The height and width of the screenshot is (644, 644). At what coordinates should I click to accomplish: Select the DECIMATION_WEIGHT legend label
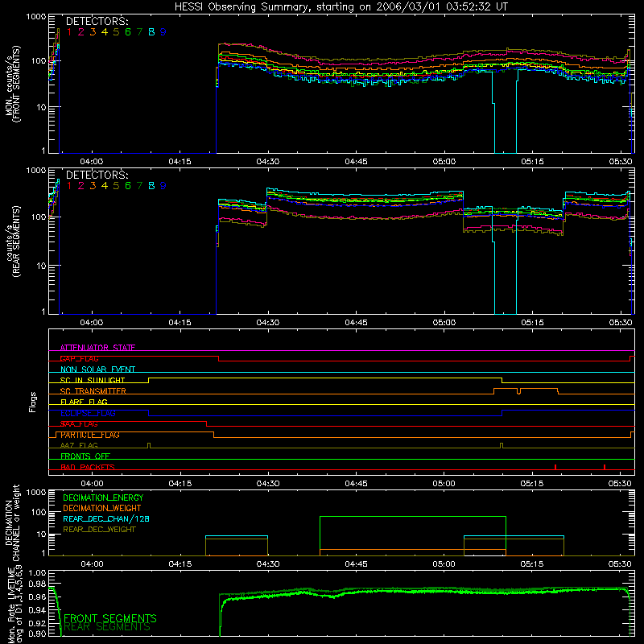(x=102, y=508)
